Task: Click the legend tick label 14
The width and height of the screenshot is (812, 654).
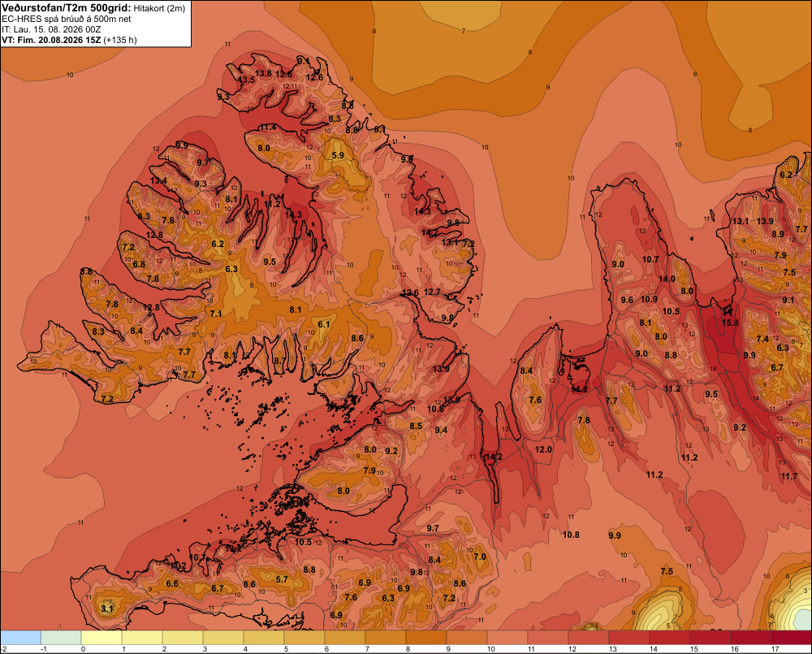Action: click(654, 649)
